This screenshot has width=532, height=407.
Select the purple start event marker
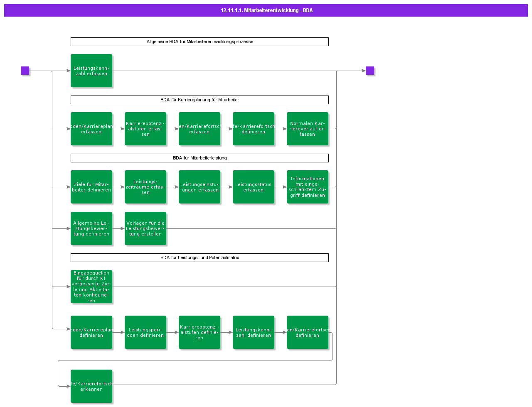coord(25,71)
